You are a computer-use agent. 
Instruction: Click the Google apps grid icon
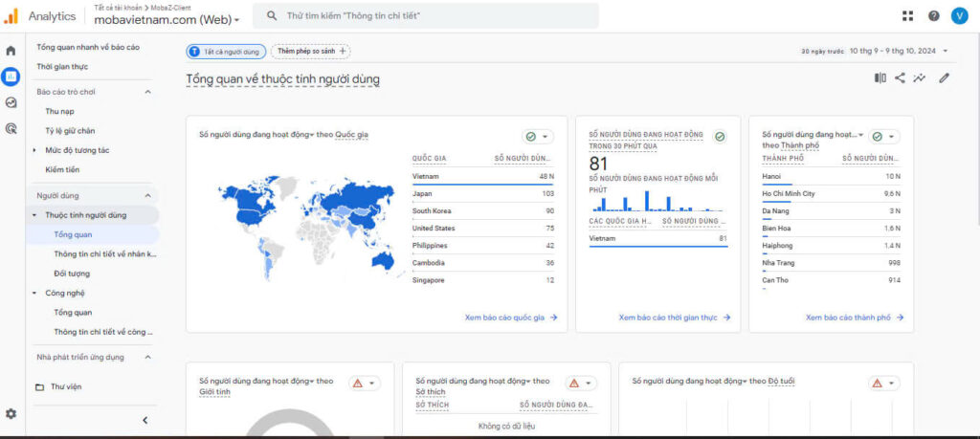907,16
